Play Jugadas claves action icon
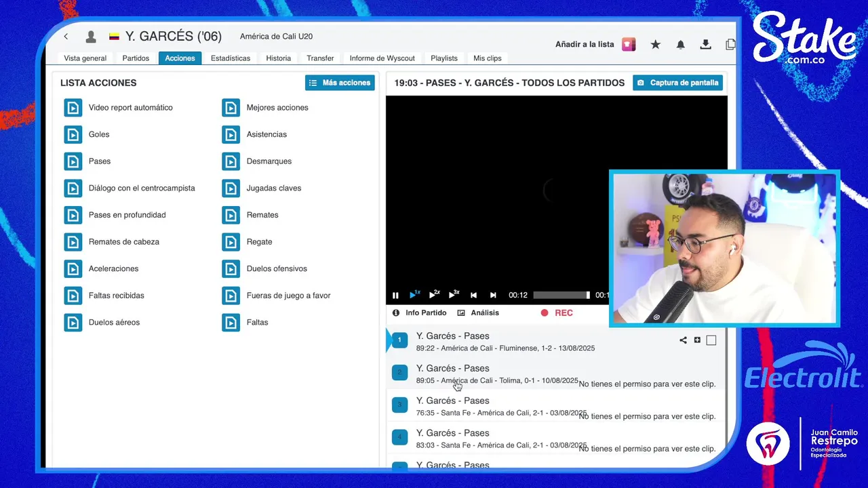 pyautogui.click(x=231, y=188)
